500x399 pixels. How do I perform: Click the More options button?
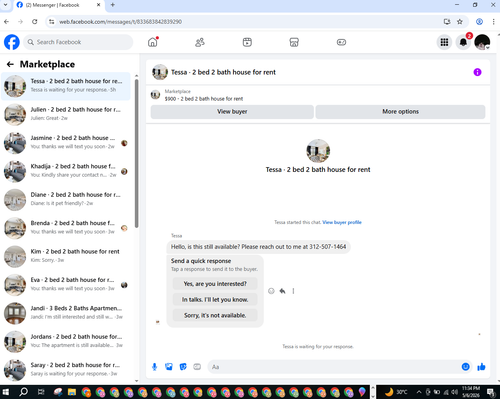click(x=400, y=112)
